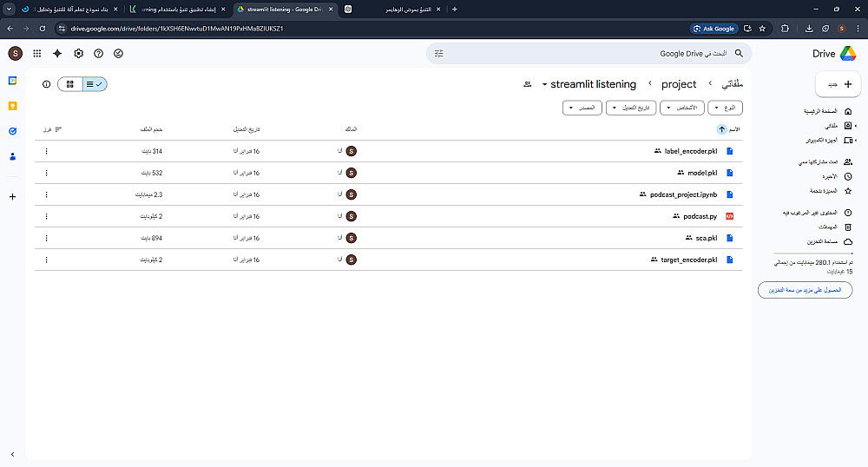Open offline ready status check icon
Image resolution: width=868 pixels, height=467 pixels.
pos(118,54)
